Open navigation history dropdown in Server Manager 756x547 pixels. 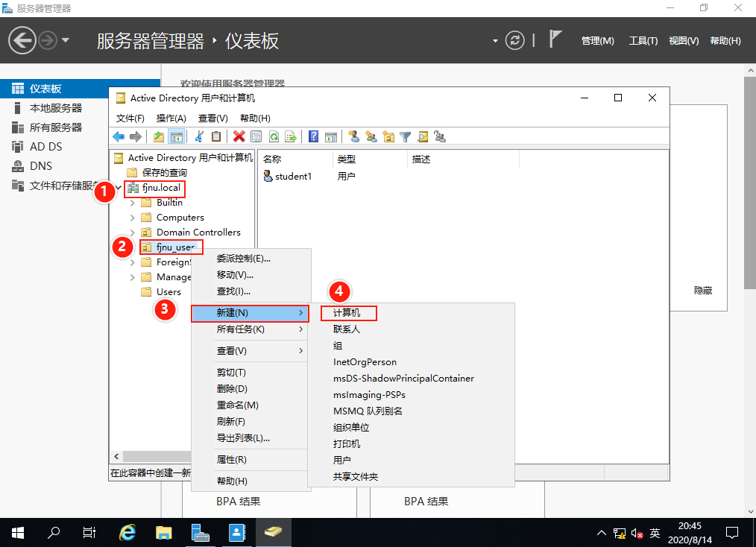(x=66, y=40)
